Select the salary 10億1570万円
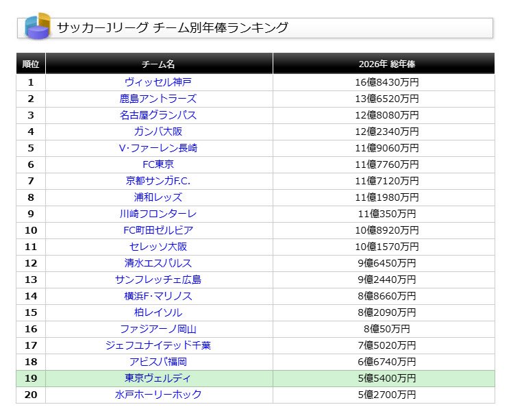Viewport: 511px width, 420px height. click(x=387, y=247)
